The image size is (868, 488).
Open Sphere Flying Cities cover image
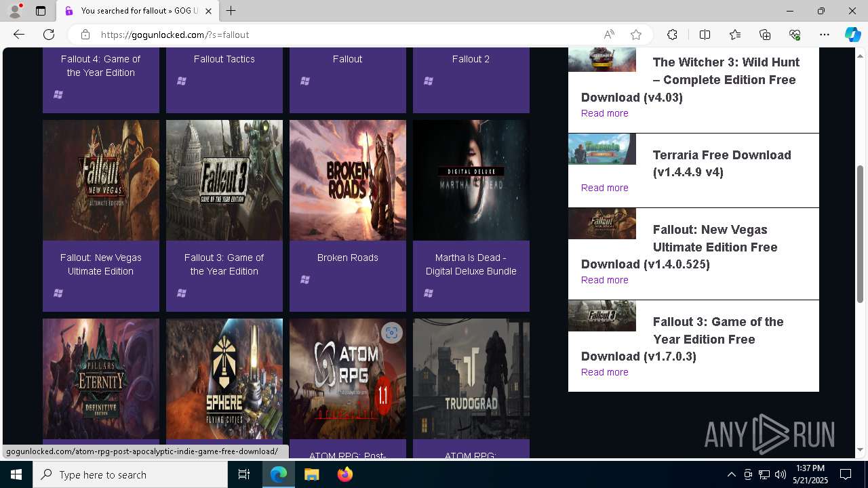(x=224, y=379)
